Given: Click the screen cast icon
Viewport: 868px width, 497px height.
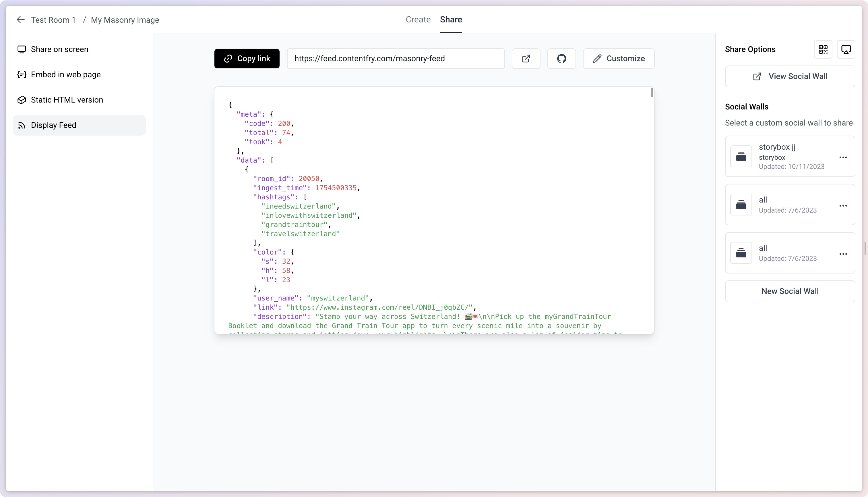Looking at the screenshot, I should pos(846,49).
